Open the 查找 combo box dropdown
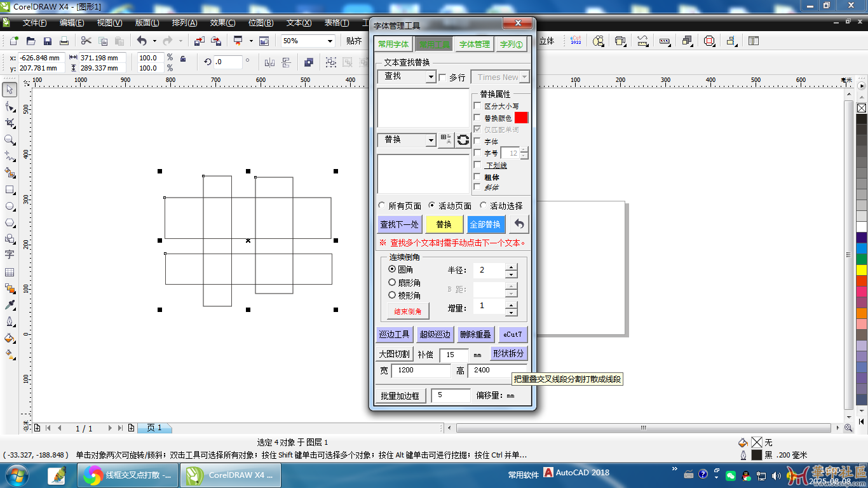 pos(431,76)
